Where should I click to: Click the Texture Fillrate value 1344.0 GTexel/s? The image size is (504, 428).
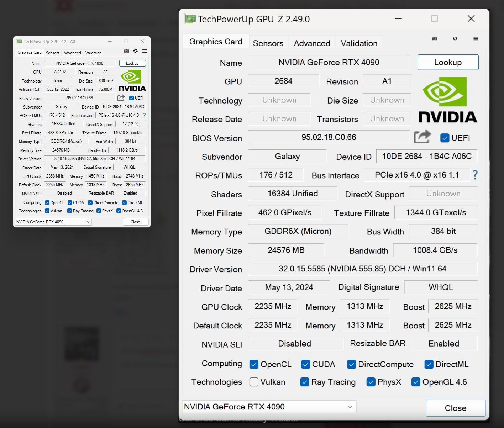[436, 212]
